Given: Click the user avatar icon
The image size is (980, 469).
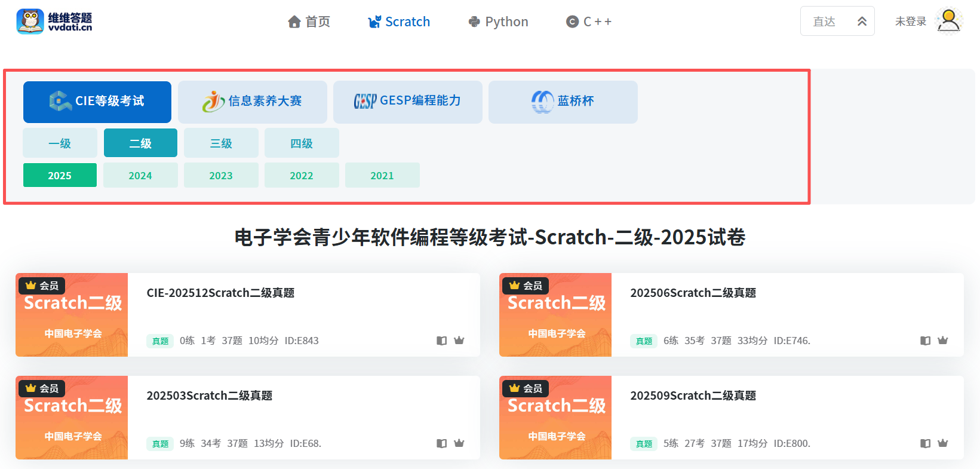Looking at the screenshot, I should click(x=948, y=22).
